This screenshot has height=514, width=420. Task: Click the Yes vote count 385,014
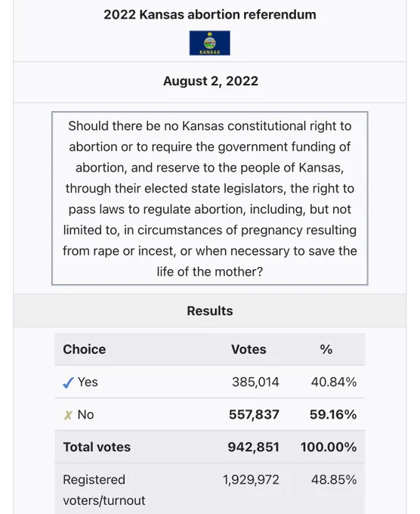tap(255, 382)
